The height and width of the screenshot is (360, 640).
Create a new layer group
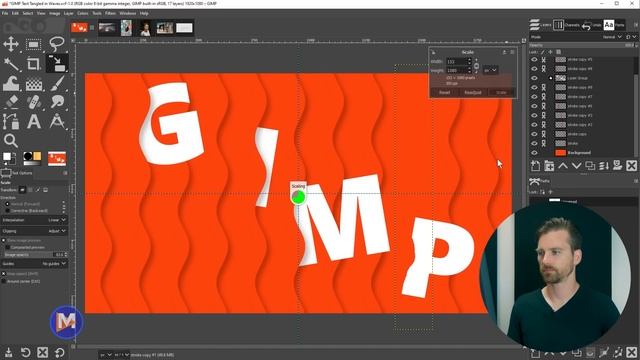[x=549, y=166]
